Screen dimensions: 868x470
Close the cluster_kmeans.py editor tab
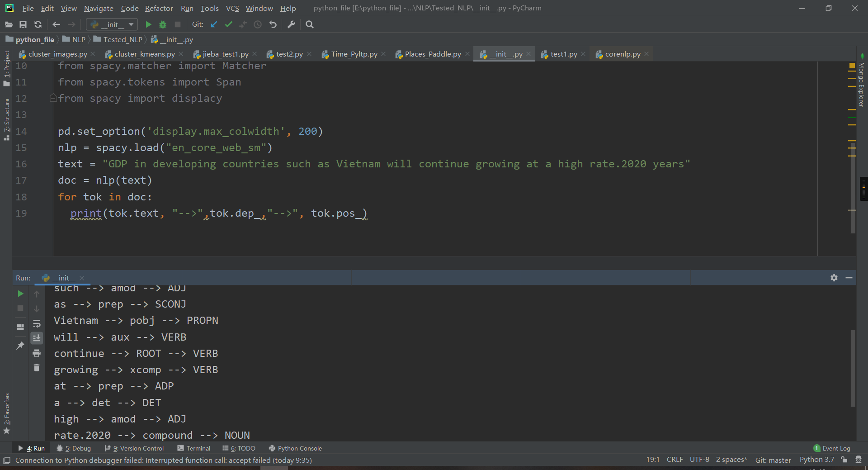(x=181, y=54)
